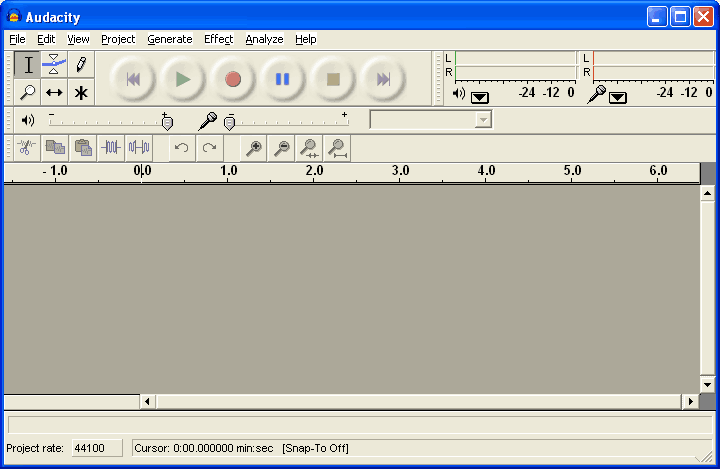Open the Project menu

point(118,40)
